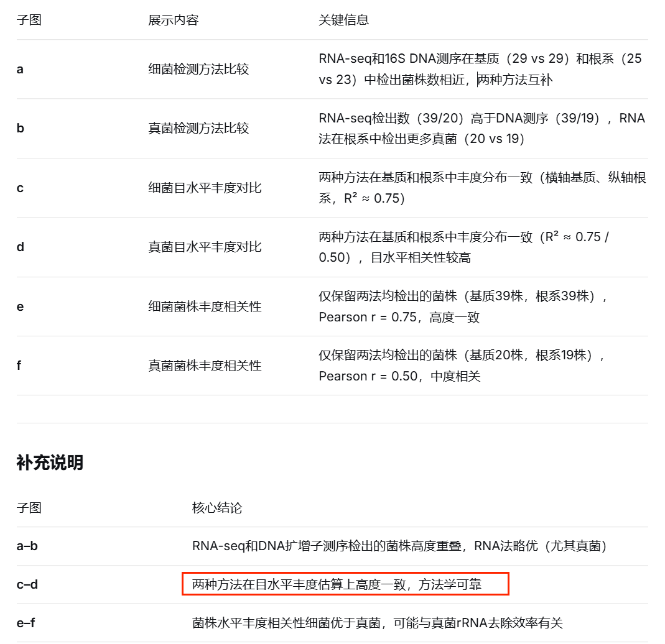Click the '核心结论' column header
Screen dimensions: 665x644
click(x=216, y=508)
